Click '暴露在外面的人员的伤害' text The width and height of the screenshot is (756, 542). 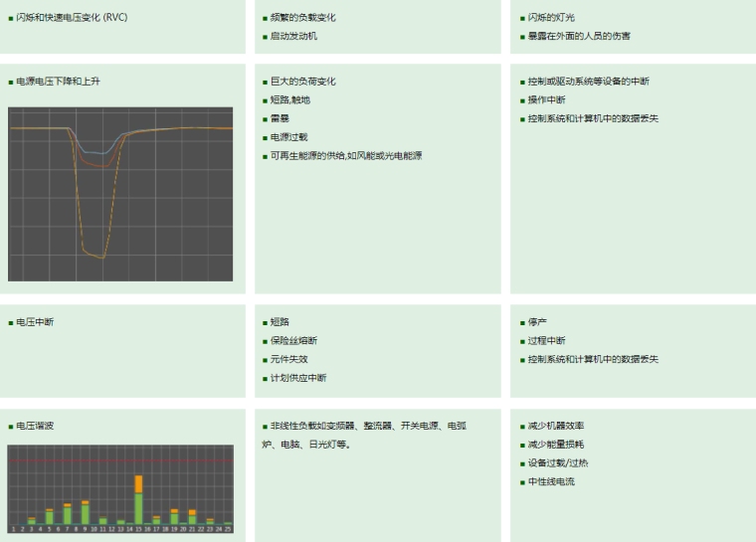tap(579, 37)
